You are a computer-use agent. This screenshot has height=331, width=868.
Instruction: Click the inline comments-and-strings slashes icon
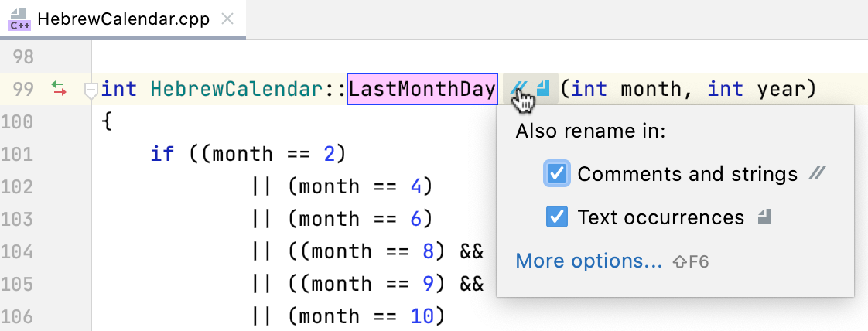click(x=518, y=89)
